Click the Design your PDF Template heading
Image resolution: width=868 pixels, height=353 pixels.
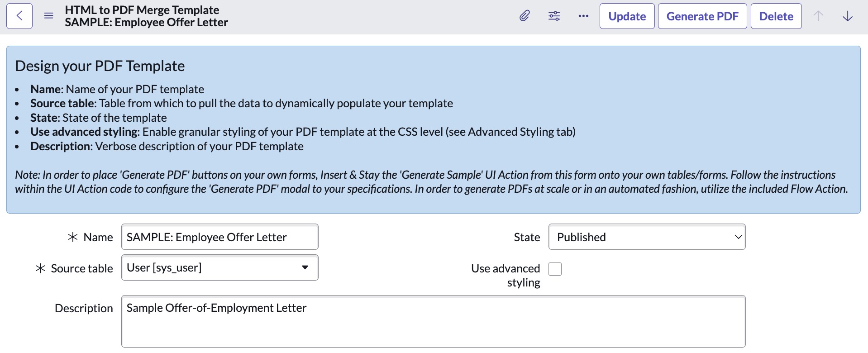coord(100,66)
